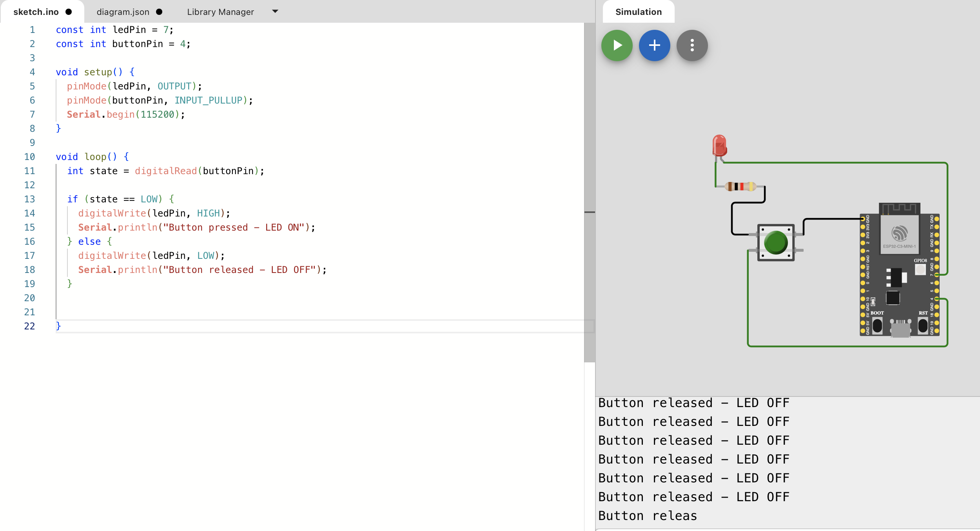This screenshot has height=531, width=980.
Task: Click the USB connector on the board
Action: click(x=900, y=329)
